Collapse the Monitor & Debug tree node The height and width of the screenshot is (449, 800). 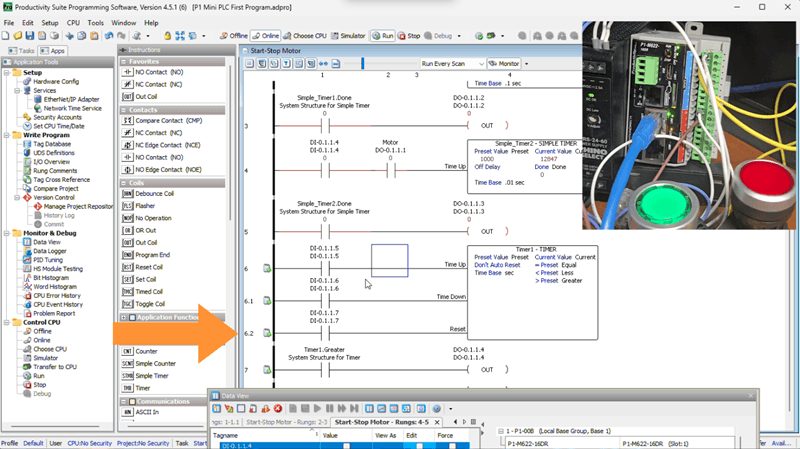[7, 233]
